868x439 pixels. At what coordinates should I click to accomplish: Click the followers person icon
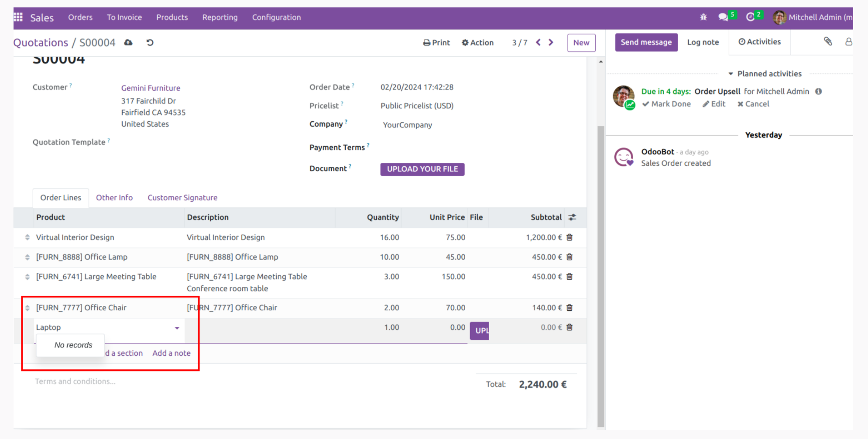[x=849, y=41]
